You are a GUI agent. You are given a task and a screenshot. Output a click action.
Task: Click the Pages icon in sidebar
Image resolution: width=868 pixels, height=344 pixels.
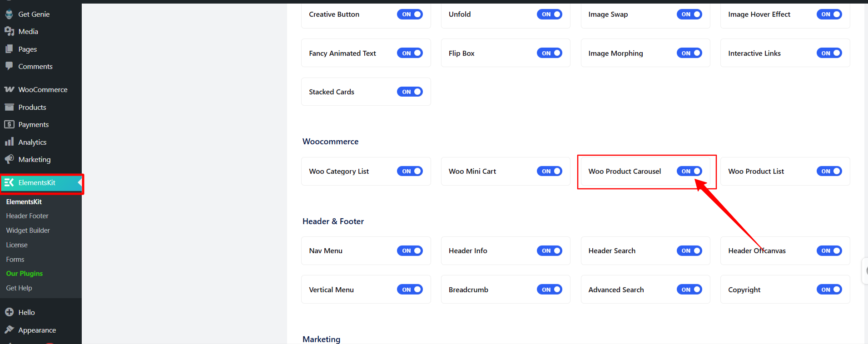point(9,49)
